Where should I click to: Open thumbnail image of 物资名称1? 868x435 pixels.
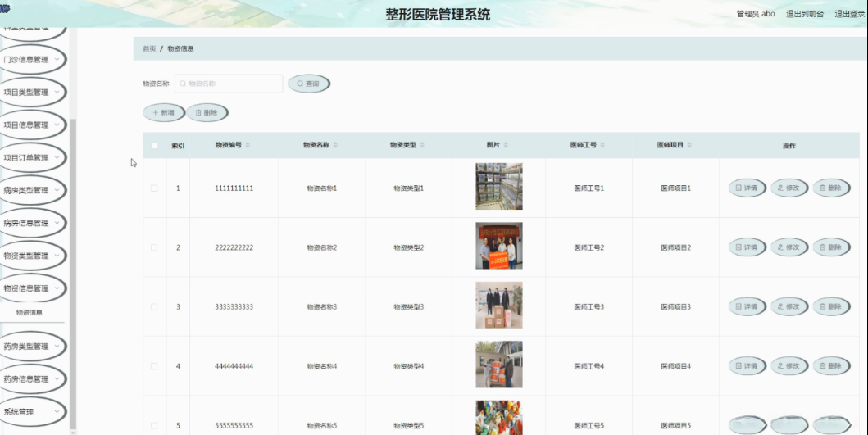tap(499, 187)
